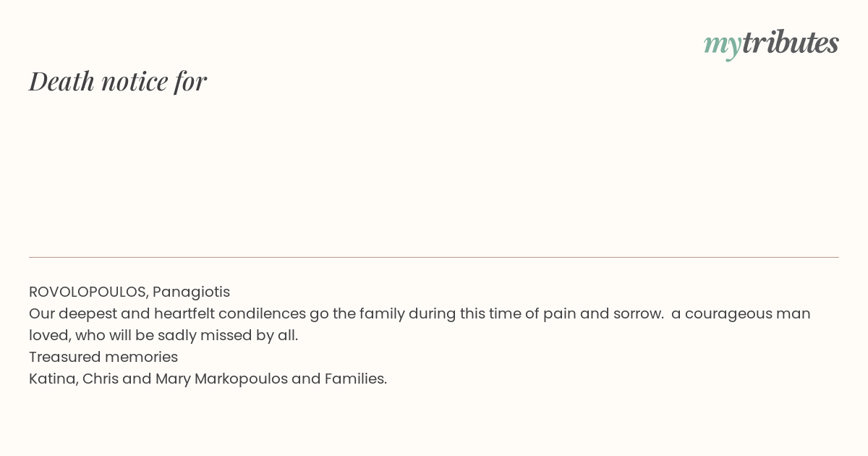The height and width of the screenshot is (456, 868).
Task: Click the green "my" part of logo
Action: tap(722, 46)
